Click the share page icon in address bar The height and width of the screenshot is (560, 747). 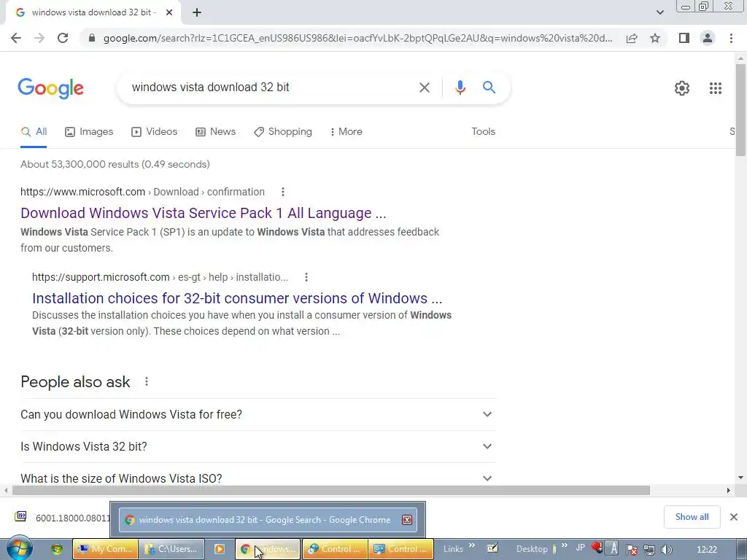tap(632, 38)
